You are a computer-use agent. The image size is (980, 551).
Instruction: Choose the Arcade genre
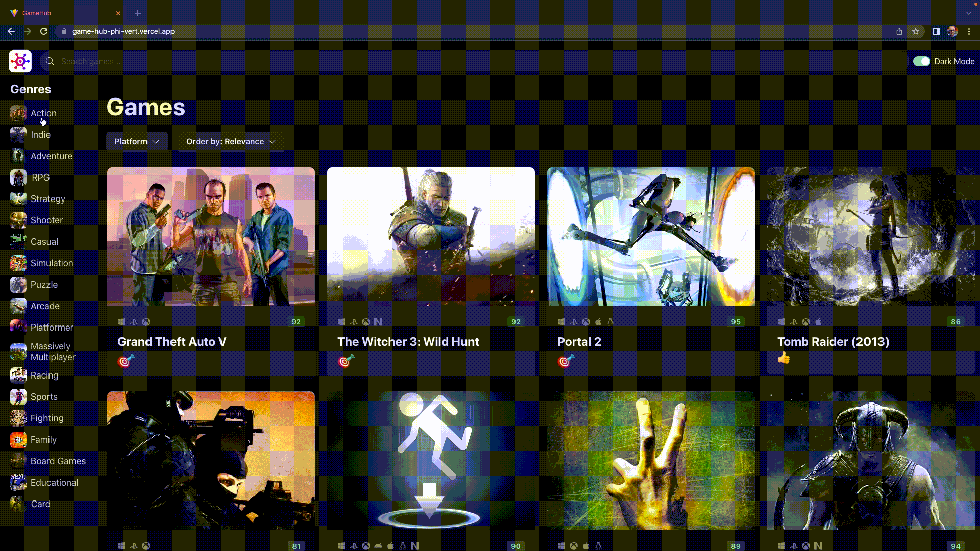(45, 306)
